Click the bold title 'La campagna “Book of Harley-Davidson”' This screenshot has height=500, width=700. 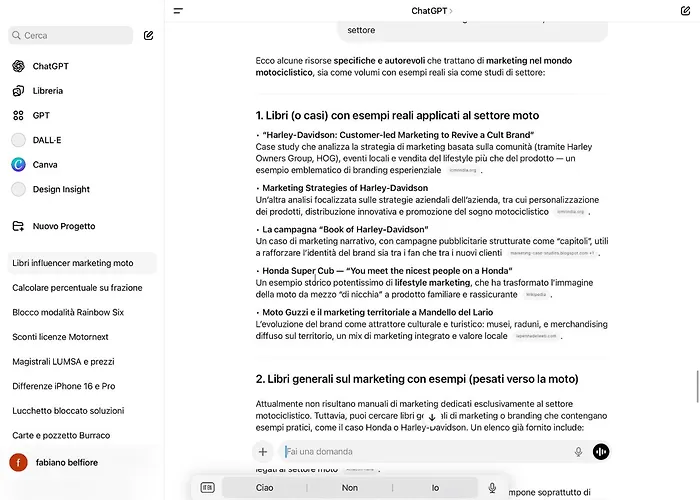(x=345, y=229)
